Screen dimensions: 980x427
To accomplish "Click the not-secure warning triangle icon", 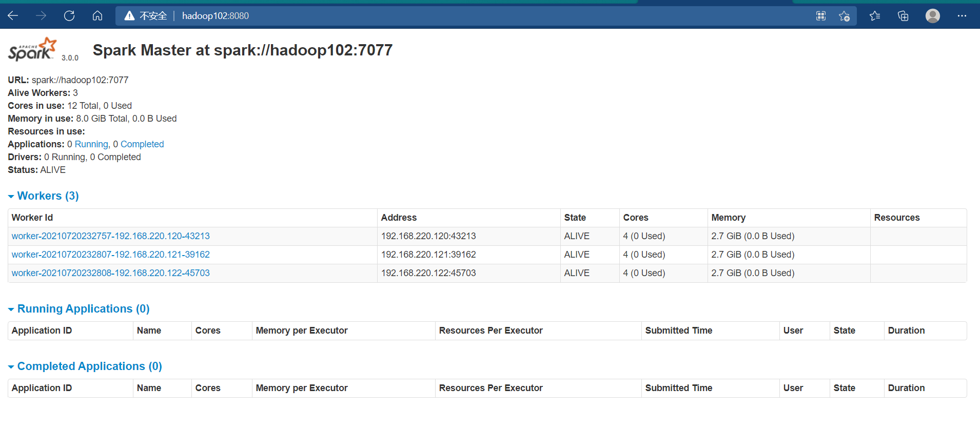I will point(130,16).
